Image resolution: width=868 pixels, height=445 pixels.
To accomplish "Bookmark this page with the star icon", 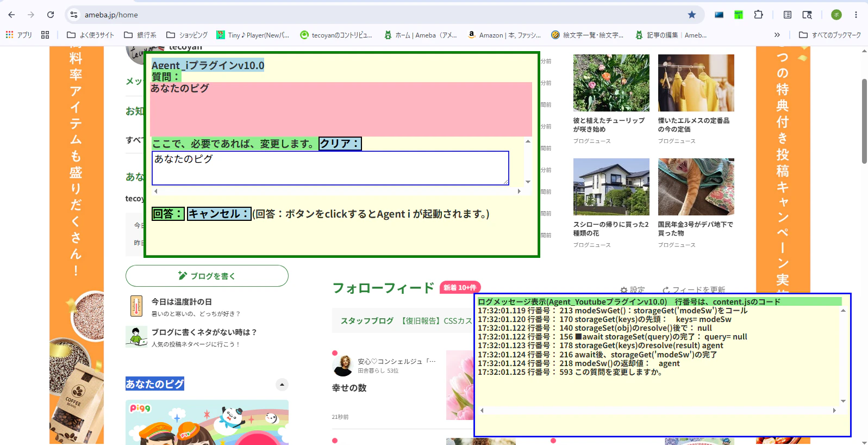I will tap(692, 15).
